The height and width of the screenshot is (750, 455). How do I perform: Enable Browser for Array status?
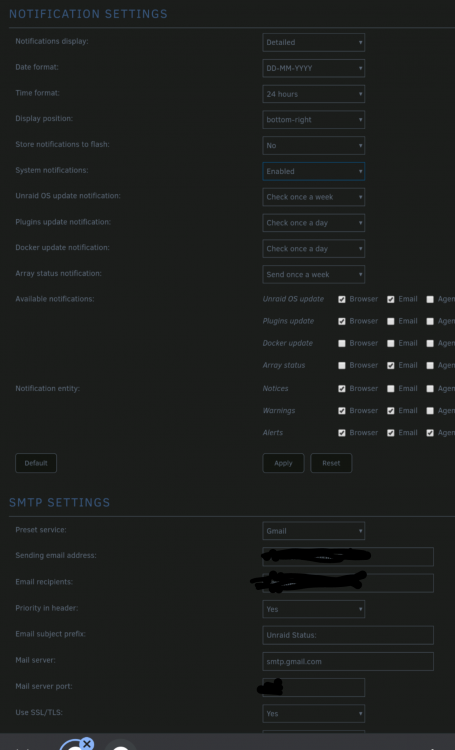coord(342,365)
